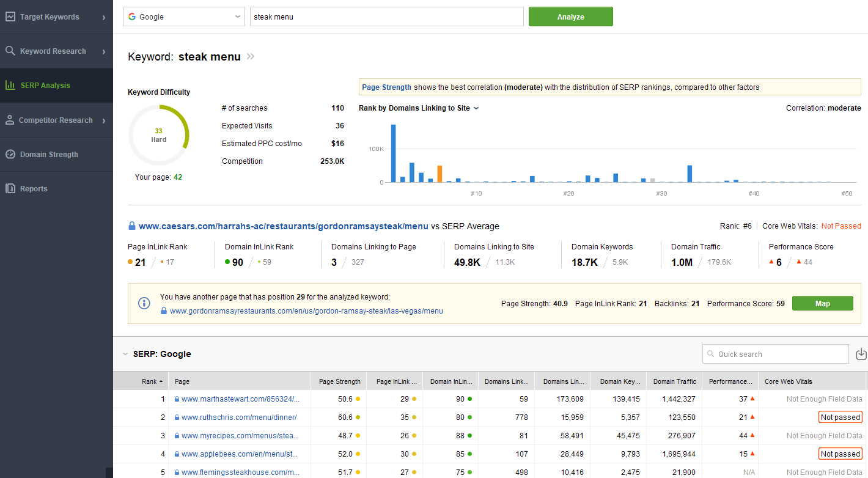
Task: Click the Competitor Research person icon
Action: (10, 120)
